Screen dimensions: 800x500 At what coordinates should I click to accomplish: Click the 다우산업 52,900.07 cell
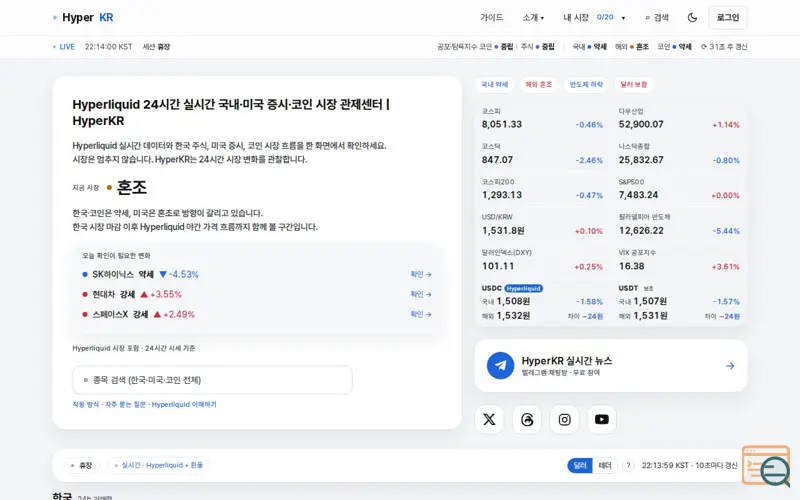pyautogui.click(x=679, y=119)
